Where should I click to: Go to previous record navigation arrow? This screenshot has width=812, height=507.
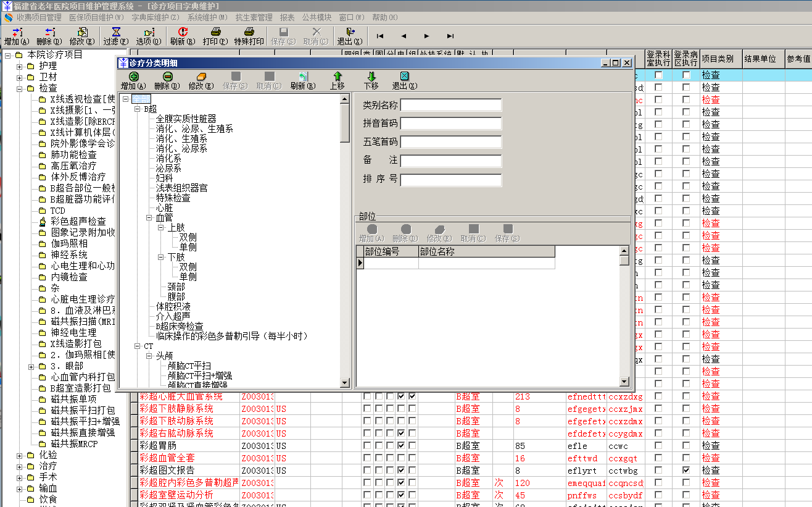(x=404, y=36)
